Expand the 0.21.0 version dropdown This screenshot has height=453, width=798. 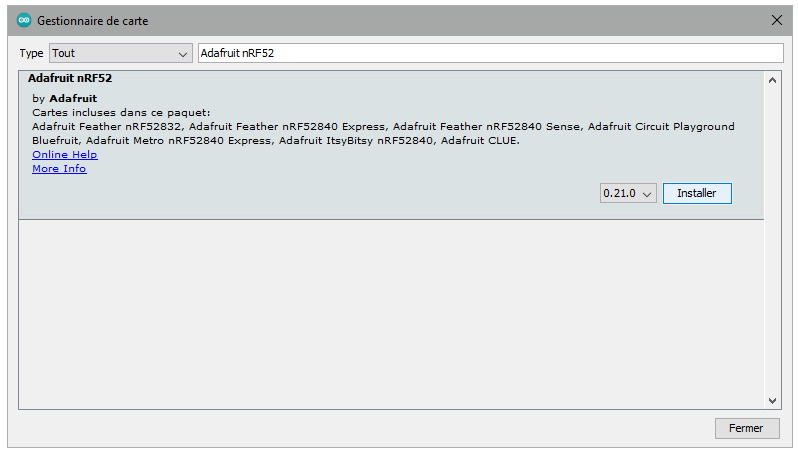coord(628,193)
